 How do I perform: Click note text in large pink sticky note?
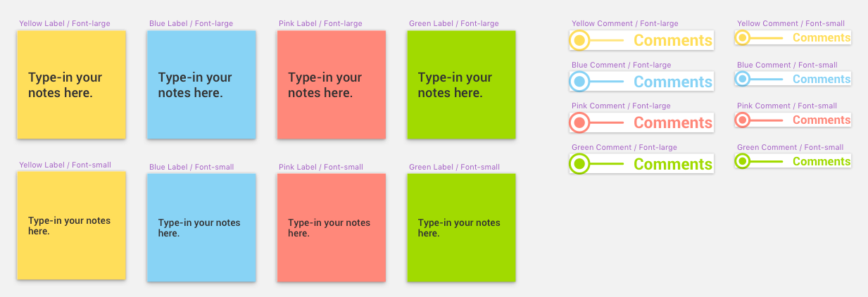[325, 84]
